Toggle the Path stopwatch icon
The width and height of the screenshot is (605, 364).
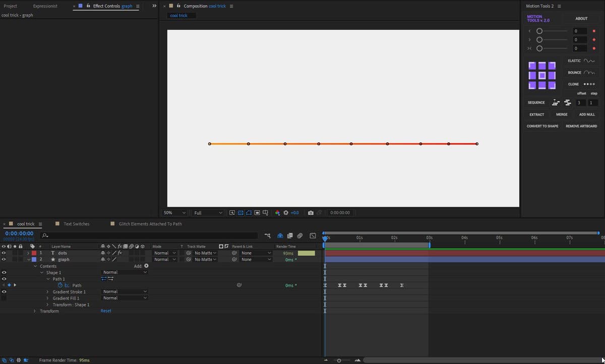60,285
